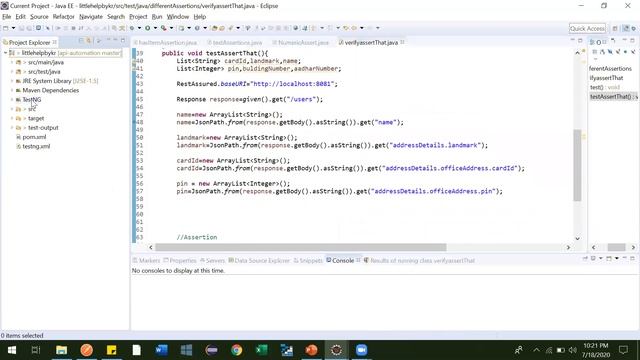Select test-output folder in Project Explorer
Screen dimensions: 640x360
click(x=43, y=128)
